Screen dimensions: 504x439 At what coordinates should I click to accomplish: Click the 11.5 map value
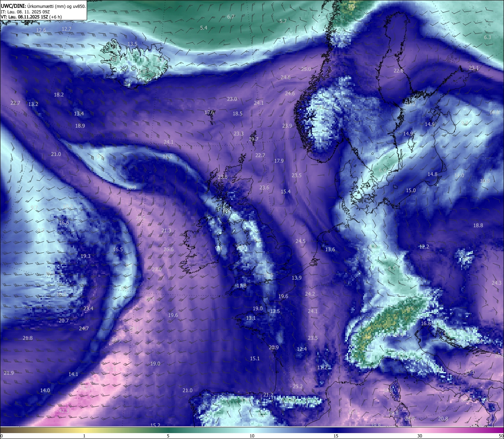pyautogui.click(x=167, y=156)
